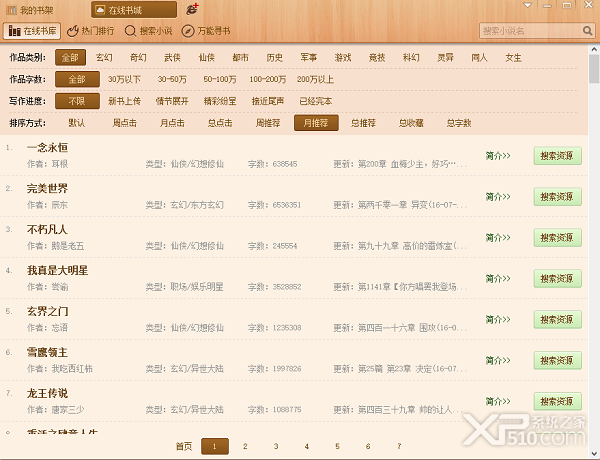Click 搜索资源 for 龙王传说

pyautogui.click(x=558, y=401)
